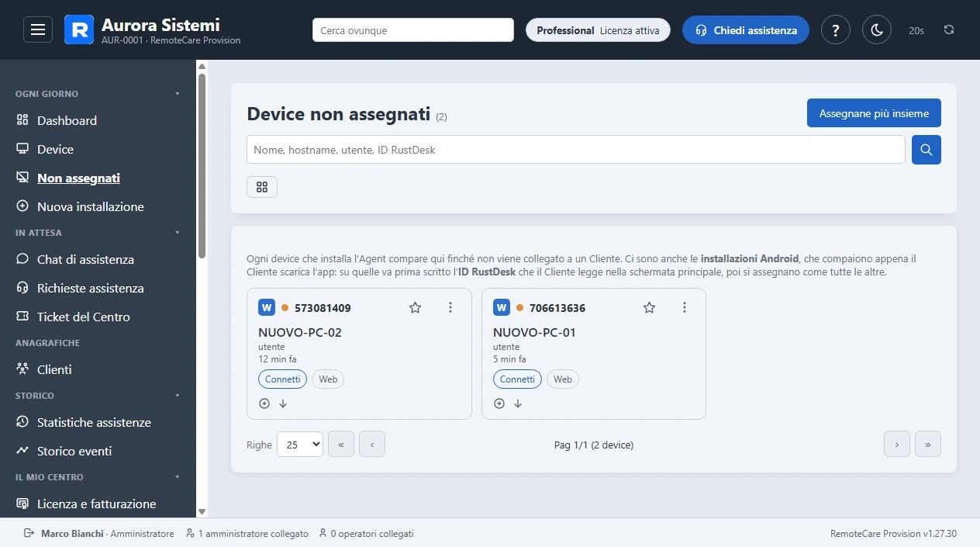Viewport: 980px width, 547px height.
Task: Click the refresh icon in header
Action: 949,30
